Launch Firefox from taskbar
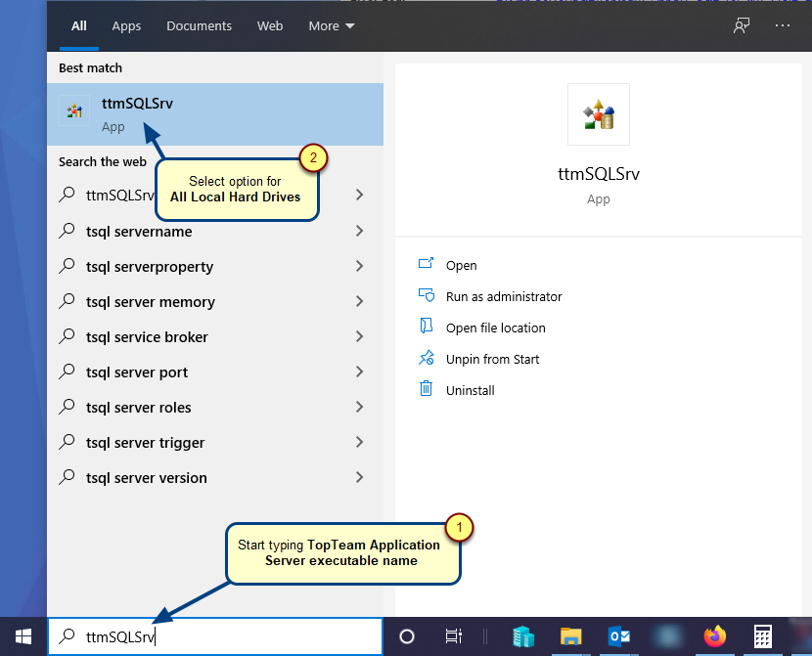 [714, 636]
